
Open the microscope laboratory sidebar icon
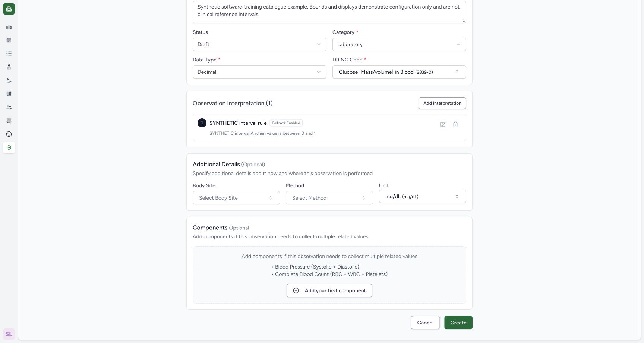point(9,80)
